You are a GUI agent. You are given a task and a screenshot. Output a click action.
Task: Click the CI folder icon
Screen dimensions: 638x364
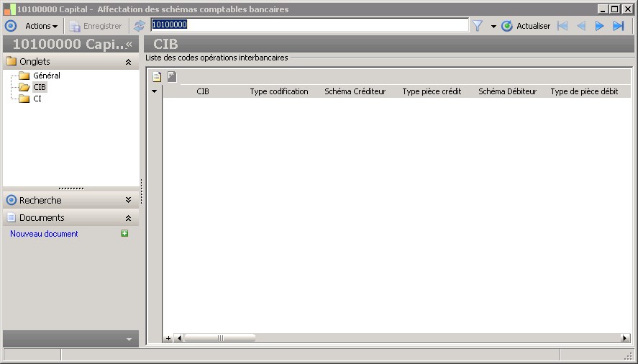(24, 99)
